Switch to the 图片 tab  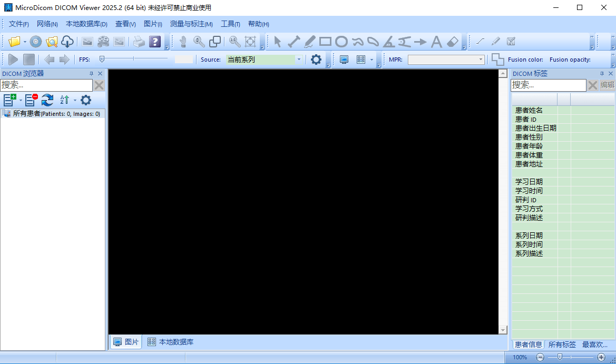tap(126, 342)
